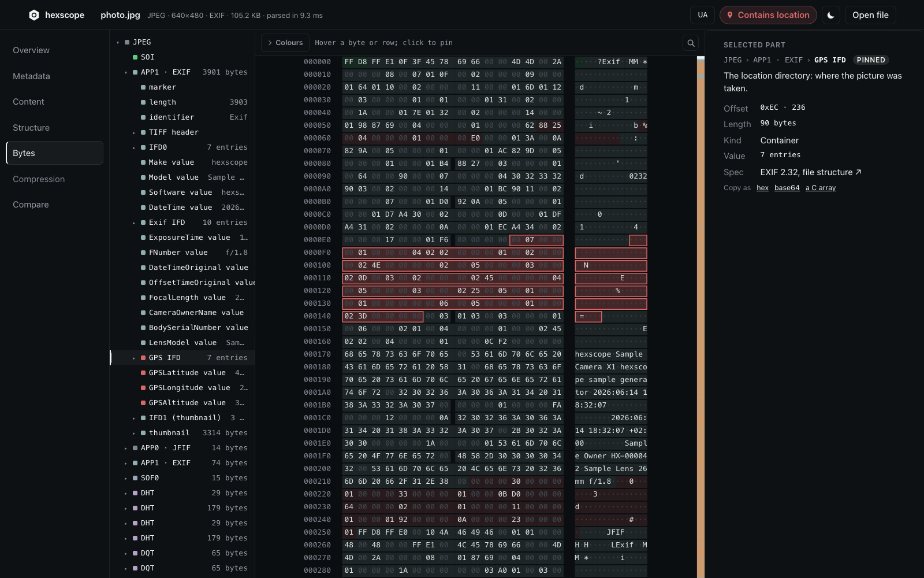The height and width of the screenshot is (578, 924).
Task: Expand the IFD0 node arrow
Action: click(134, 147)
